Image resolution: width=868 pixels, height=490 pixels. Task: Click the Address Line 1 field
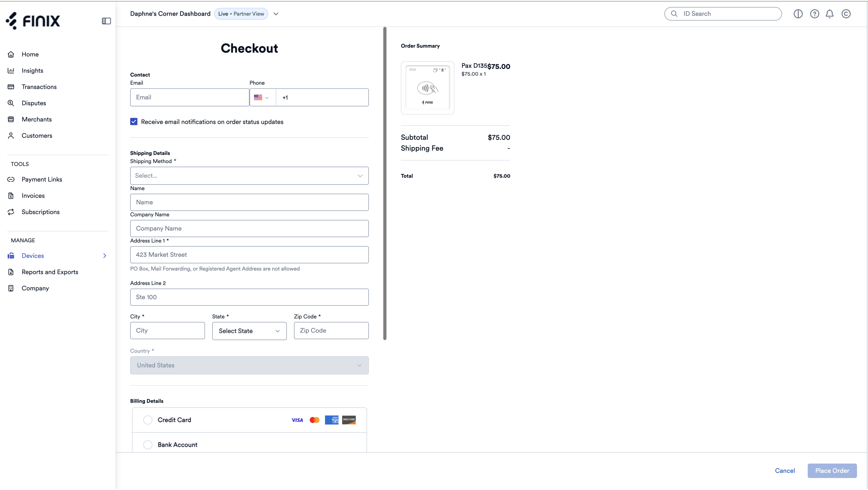(x=249, y=255)
